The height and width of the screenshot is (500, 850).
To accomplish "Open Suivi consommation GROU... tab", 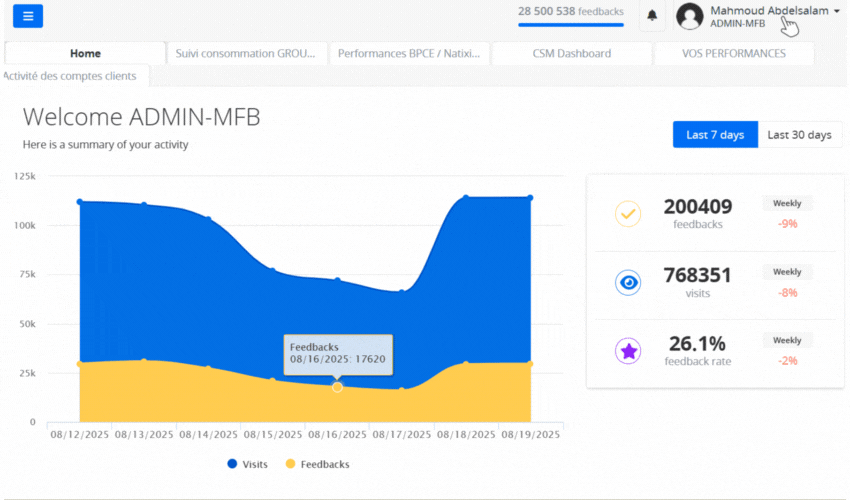I will click(x=246, y=54).
